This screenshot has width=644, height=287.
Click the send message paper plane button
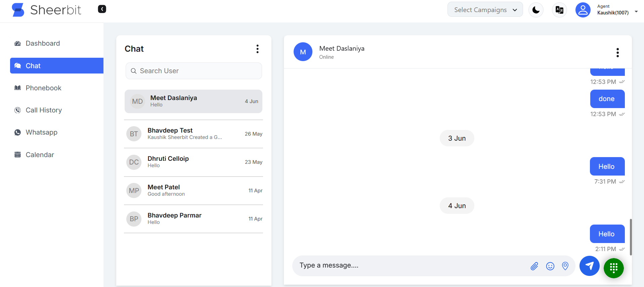(589, 266)
